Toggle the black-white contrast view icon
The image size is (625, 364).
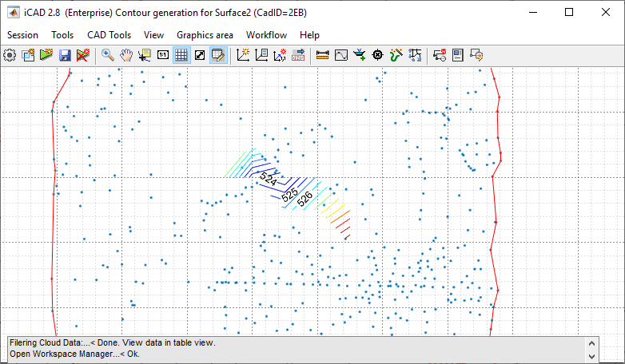(200, 55)
